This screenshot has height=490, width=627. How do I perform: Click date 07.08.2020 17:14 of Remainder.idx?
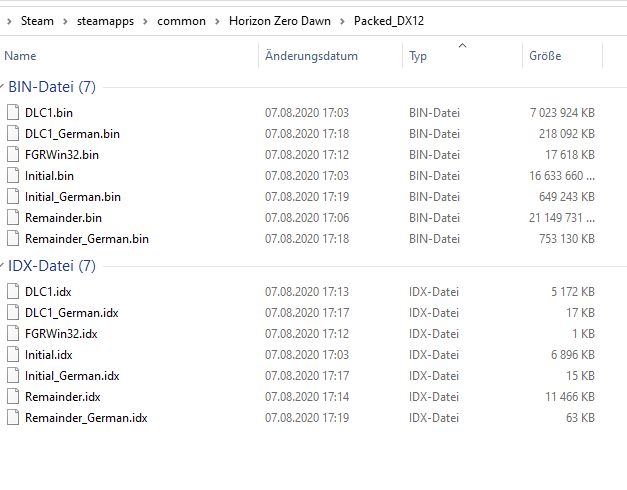(307, 397)
